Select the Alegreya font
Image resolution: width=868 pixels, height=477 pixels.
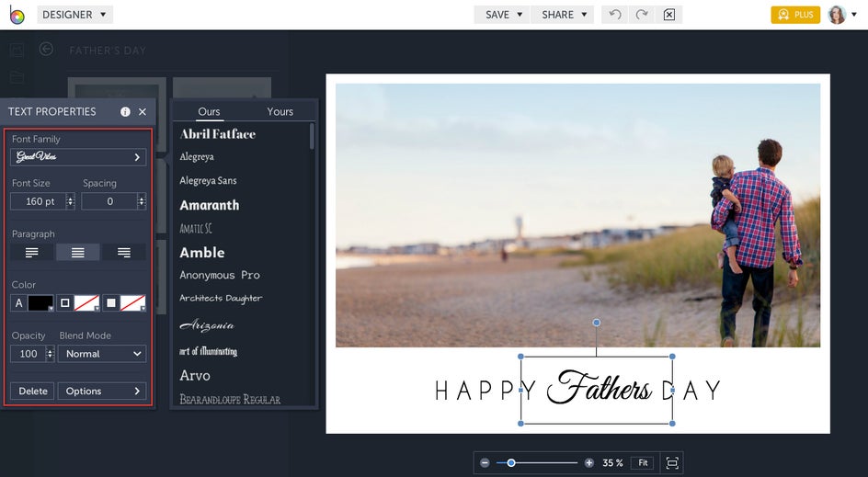[x=197, y=157]
